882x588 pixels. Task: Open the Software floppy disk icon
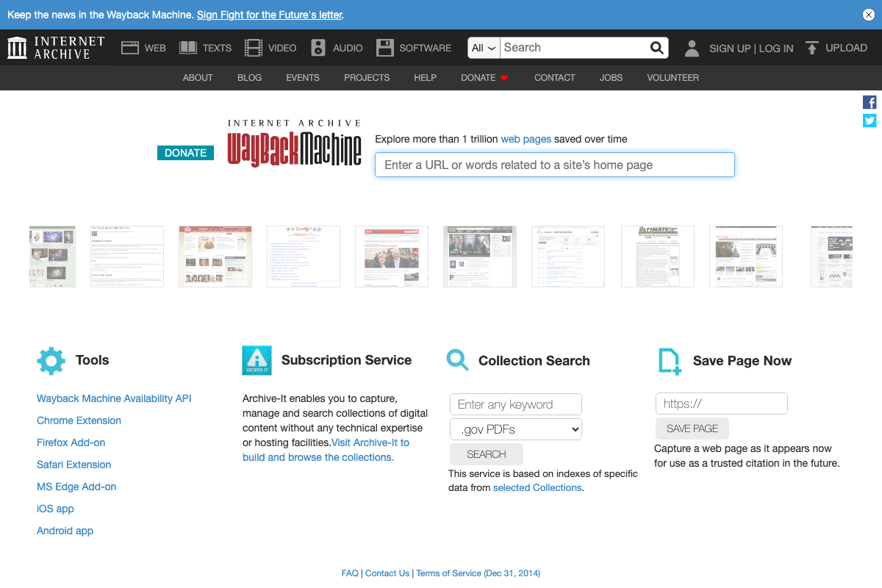pyautogui.click(x=385, y=48)
